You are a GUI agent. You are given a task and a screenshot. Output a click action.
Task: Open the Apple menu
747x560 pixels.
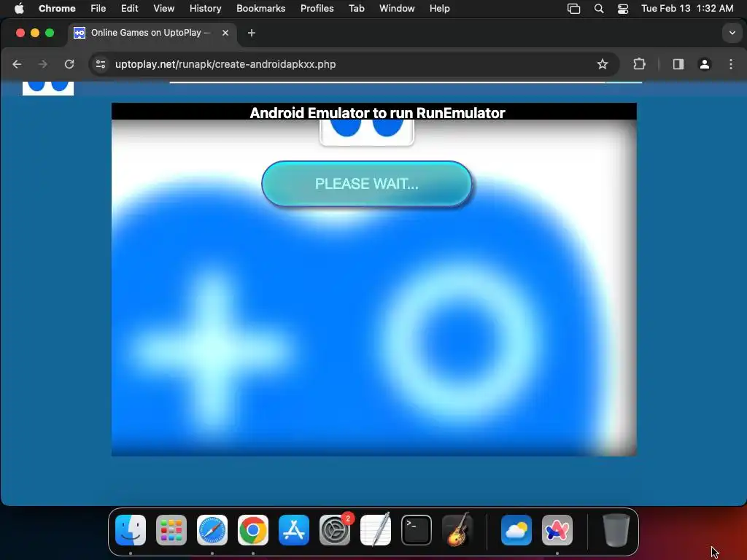[19, 9]
